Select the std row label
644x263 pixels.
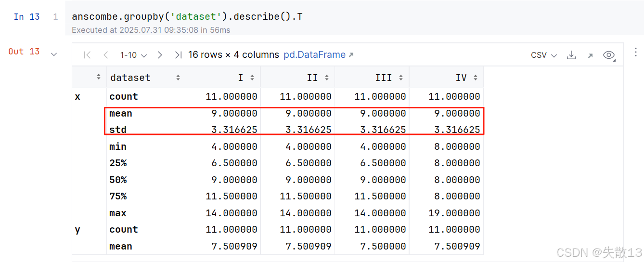coord(118,130)
